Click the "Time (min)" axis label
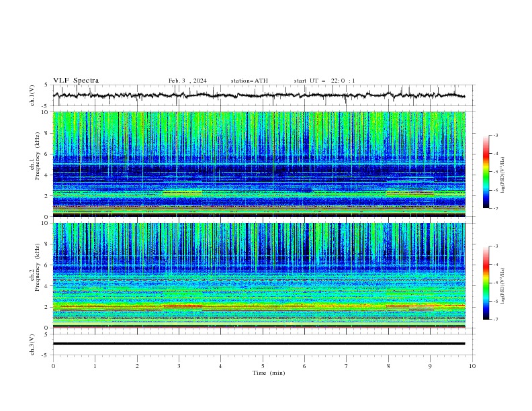532x411 pixels. click(269, 373)
